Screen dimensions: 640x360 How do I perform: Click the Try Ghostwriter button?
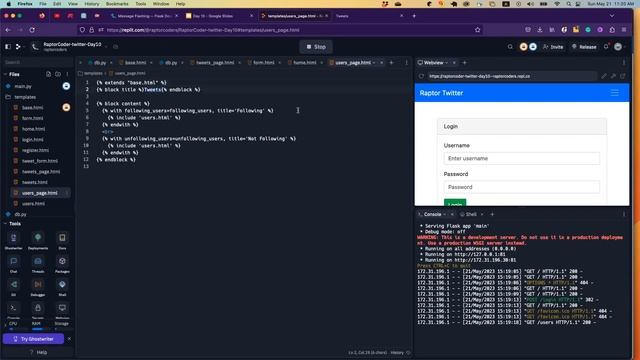click(33, 339)
